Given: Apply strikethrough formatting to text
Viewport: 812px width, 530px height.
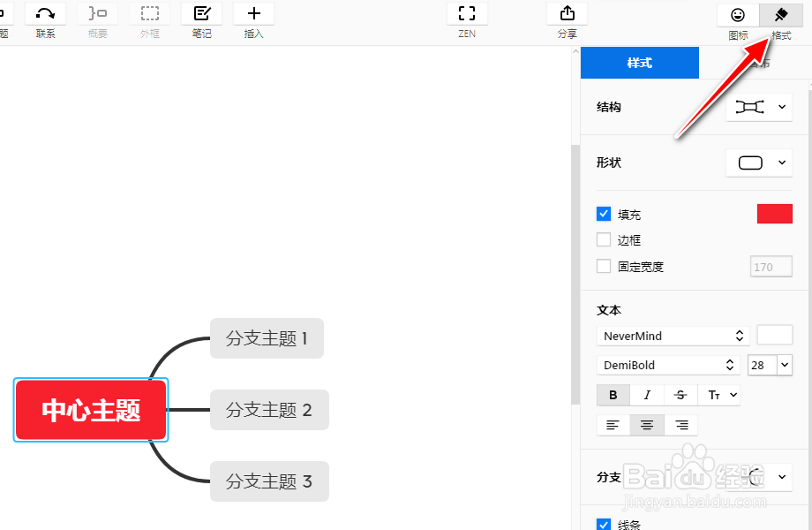Looking at the screenshot, I should 680,395.
